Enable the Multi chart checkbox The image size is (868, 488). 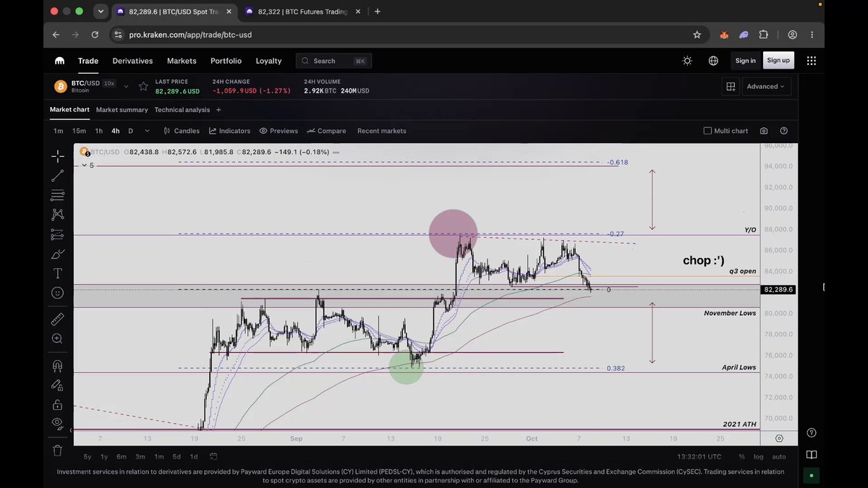pos(707,131)
